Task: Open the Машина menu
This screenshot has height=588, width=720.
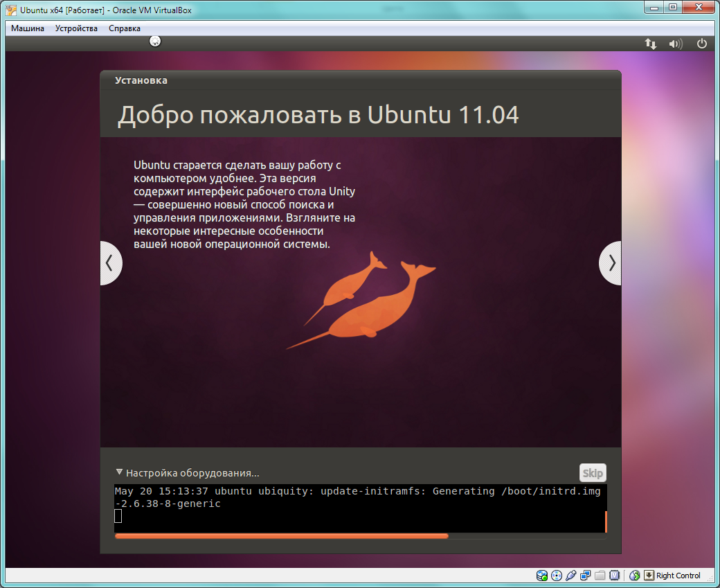Action: point(28,28)
